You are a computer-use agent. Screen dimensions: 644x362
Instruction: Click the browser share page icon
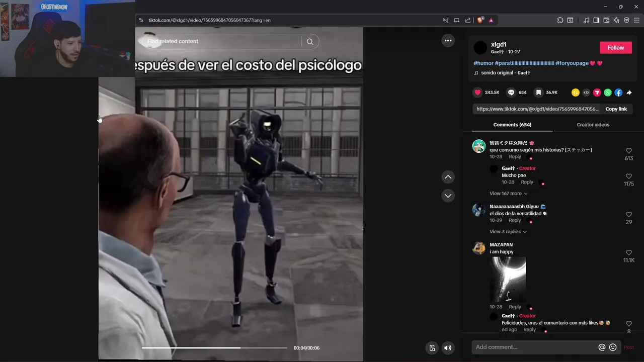coord(468,20)
